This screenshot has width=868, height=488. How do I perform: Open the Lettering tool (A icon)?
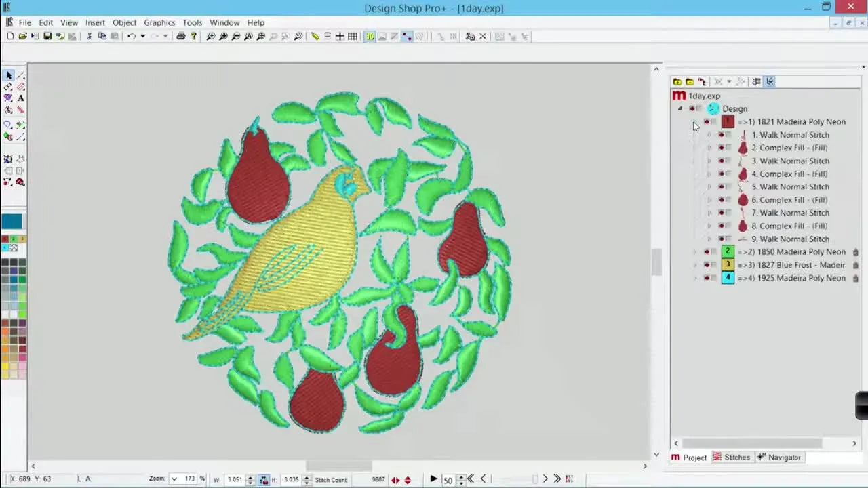click(x=20, y=98)
